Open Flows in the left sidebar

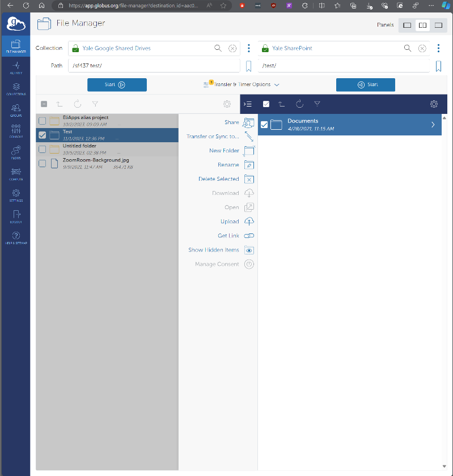click(x=16, y=152)
